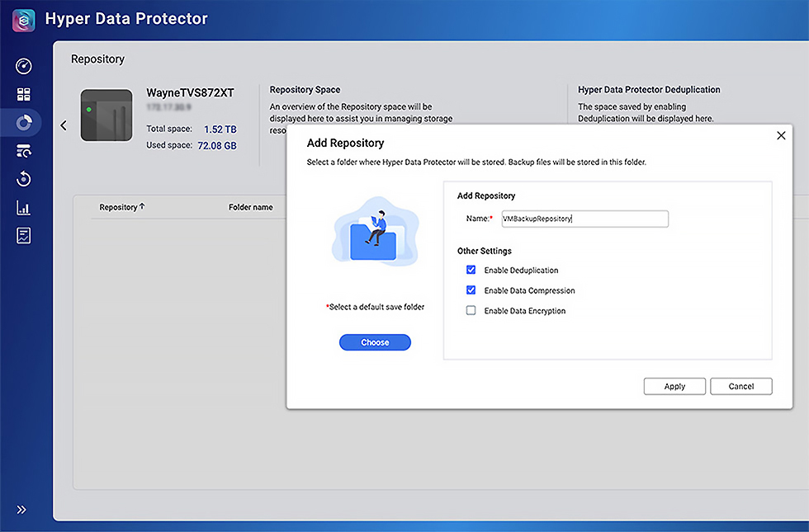Click Hyper Data Protector Deduplication heading
Image resolution: width=809 pixels, height=532 pixels.
coord(649,90)
